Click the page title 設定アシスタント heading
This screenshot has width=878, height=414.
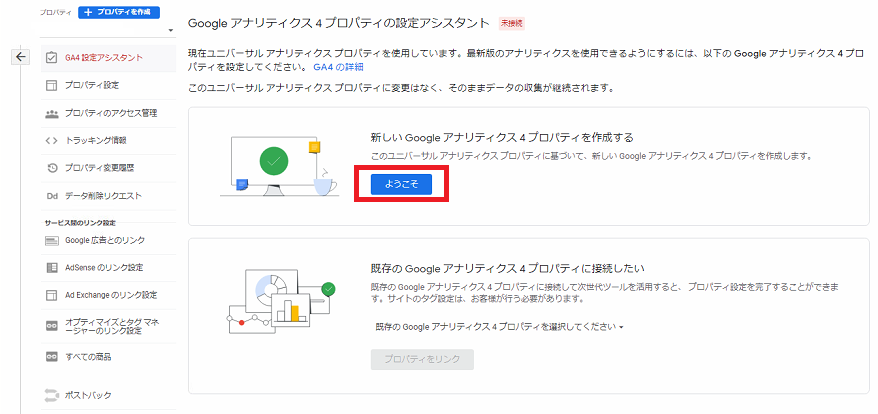pos(339,24)
